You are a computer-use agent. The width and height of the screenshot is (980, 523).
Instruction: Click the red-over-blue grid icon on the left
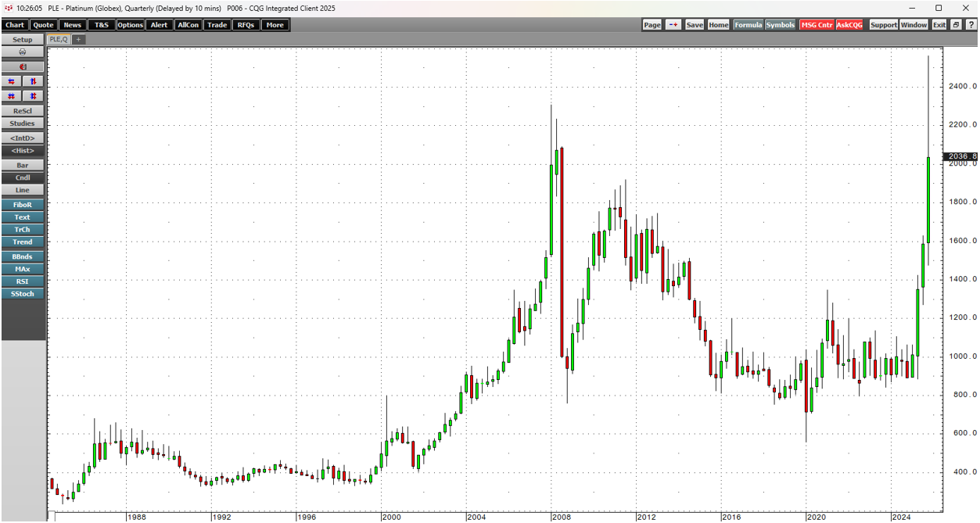(x=12, y=96)
